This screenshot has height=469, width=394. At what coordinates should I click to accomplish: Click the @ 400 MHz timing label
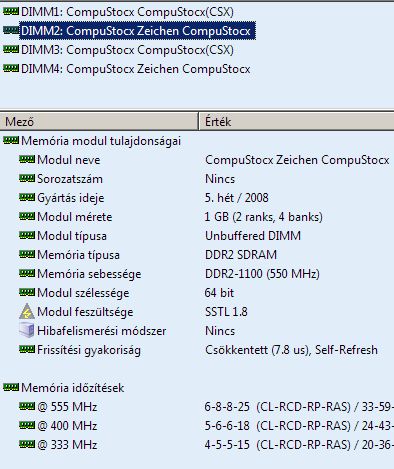[x=67, y=426]
